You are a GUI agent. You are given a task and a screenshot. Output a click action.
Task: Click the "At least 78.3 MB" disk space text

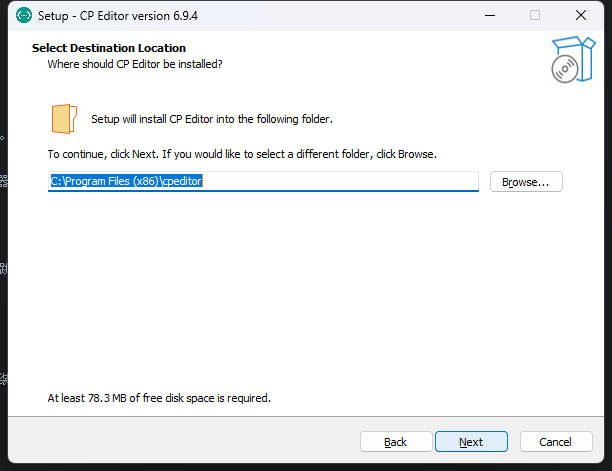[x=159, y=398]
